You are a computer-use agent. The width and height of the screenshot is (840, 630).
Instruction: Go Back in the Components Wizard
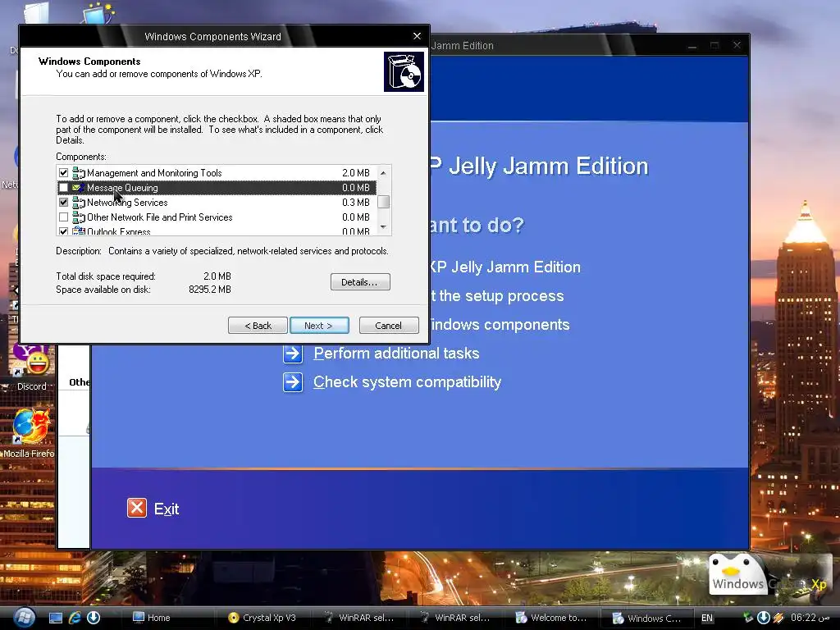pyautogui.click(x=258, y=326)
